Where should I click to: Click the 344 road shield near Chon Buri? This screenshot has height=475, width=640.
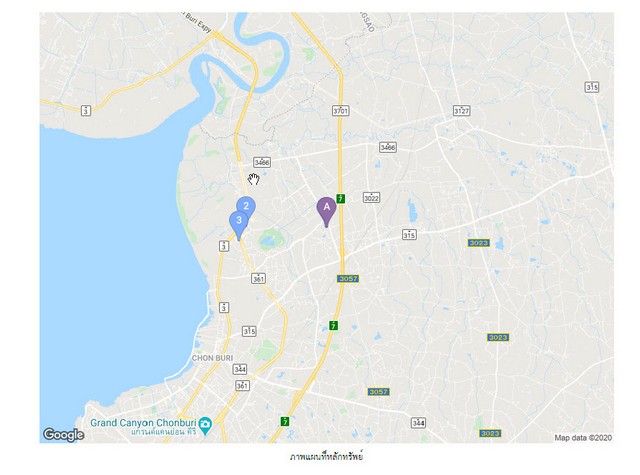pos(240,369)
